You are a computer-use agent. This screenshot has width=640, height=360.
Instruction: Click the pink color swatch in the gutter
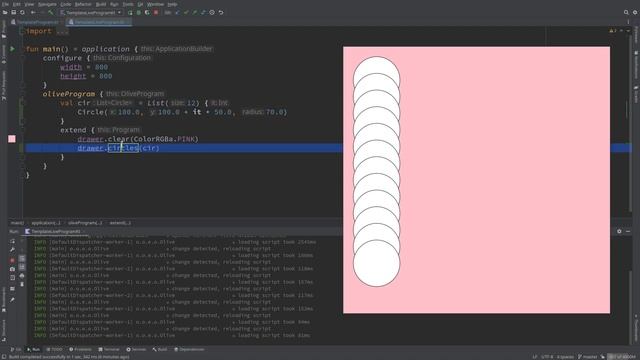(12, 139)
